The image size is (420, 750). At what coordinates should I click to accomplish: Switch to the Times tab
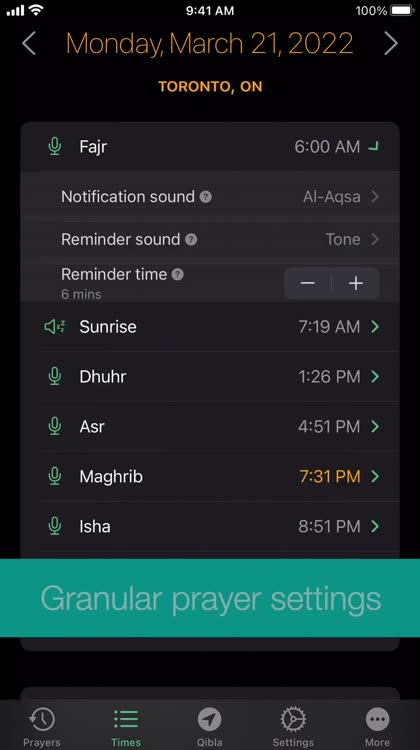tap(126, 727)
